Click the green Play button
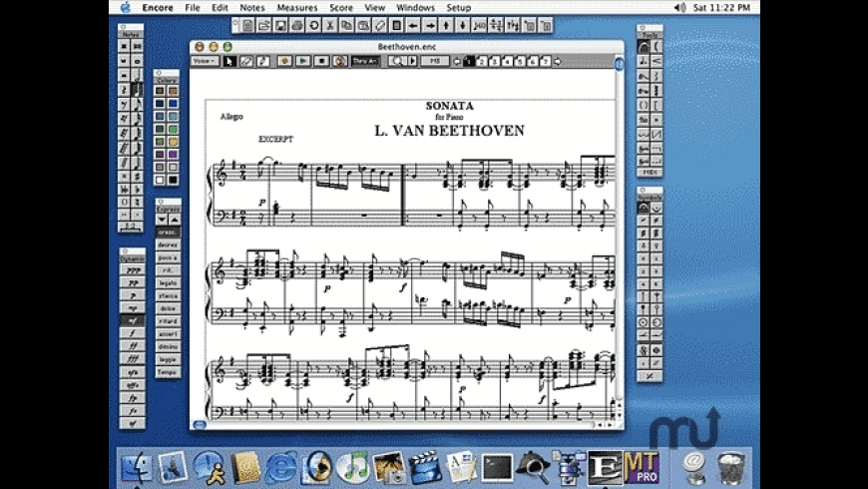 click(303, 62)
